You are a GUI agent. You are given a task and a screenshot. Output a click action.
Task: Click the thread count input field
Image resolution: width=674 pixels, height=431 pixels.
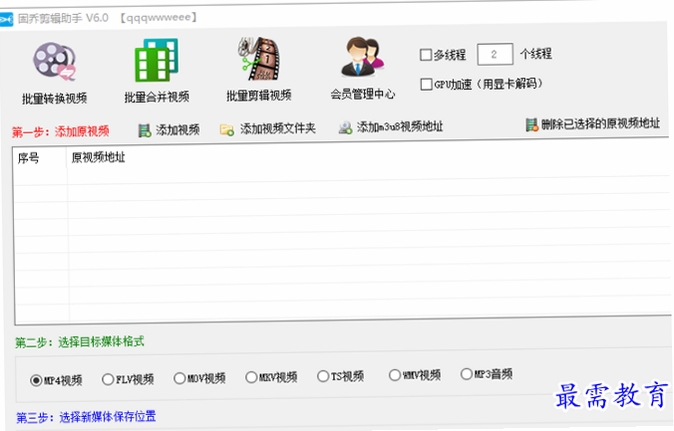click(x=495, y=54)
